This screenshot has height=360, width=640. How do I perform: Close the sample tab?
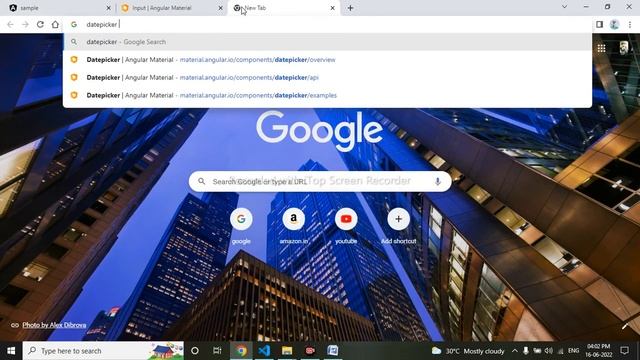[x=108, y=8]
